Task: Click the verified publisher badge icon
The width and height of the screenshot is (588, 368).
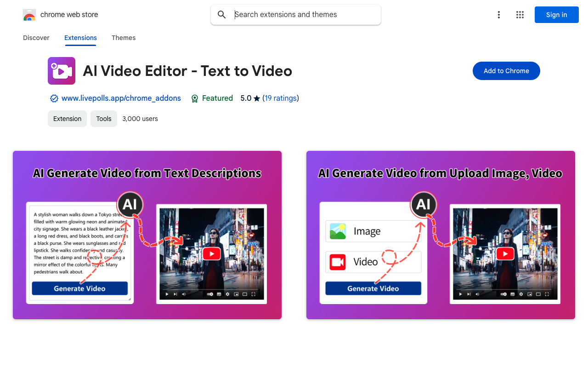Action: [x=54, y=98]
